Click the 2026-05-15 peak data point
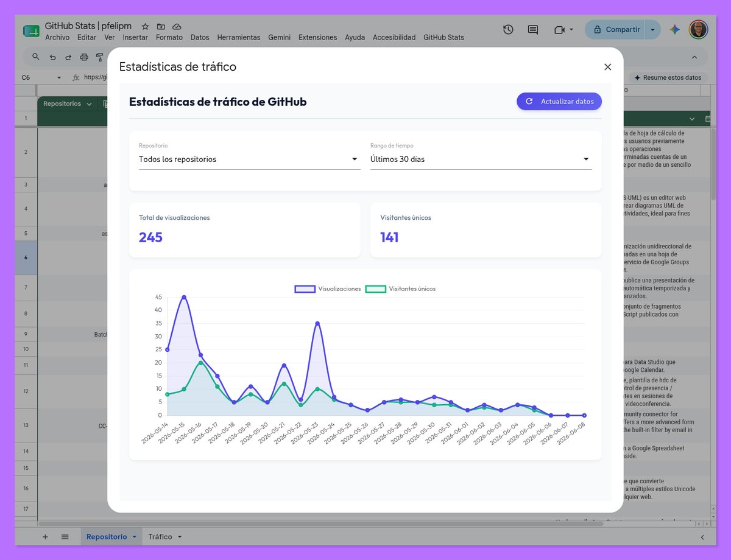Viewport: 731px width, 560px height. pos(184,297)
